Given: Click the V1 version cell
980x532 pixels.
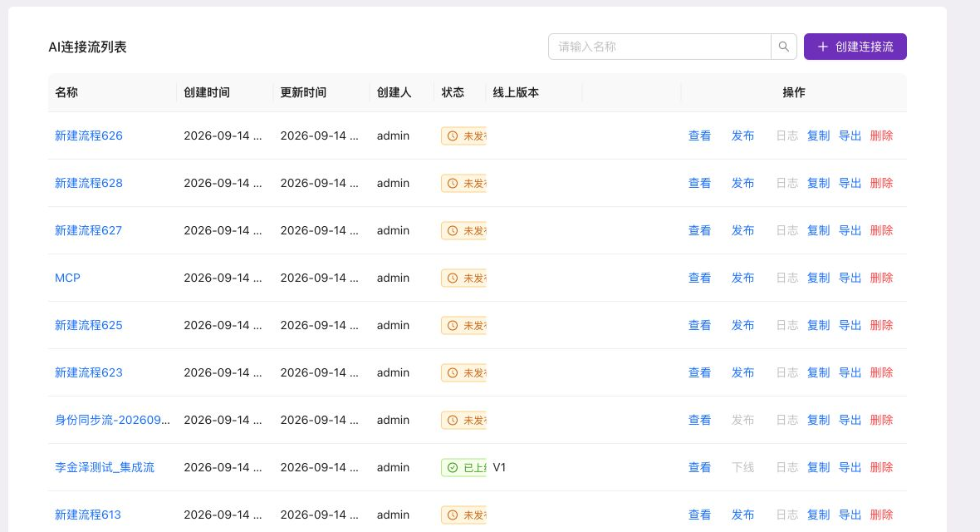Looking at the screenshot, I should [499, 467].
